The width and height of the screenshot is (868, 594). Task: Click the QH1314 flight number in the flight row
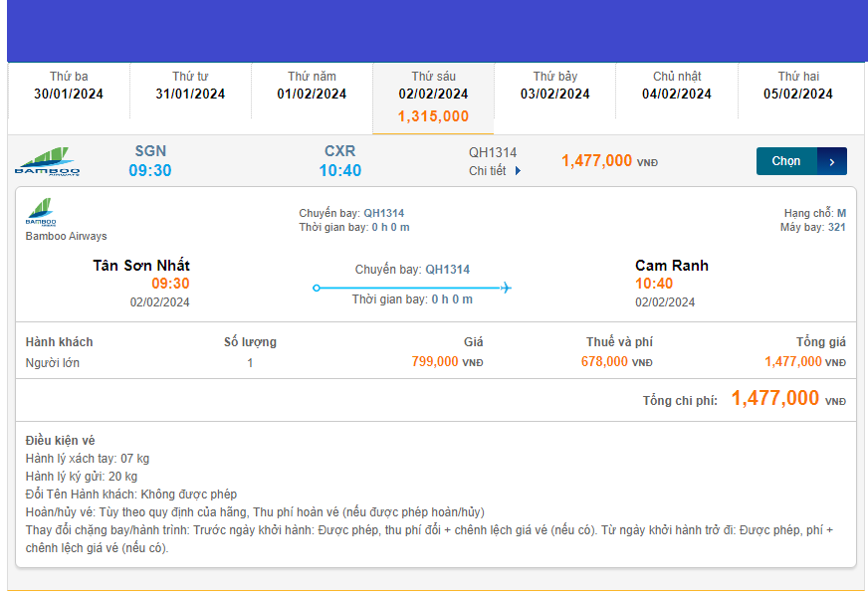493,153
